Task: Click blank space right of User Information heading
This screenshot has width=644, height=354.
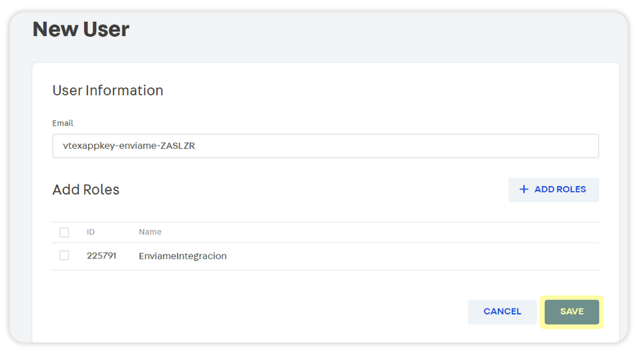Action: [x=387, y=91]
